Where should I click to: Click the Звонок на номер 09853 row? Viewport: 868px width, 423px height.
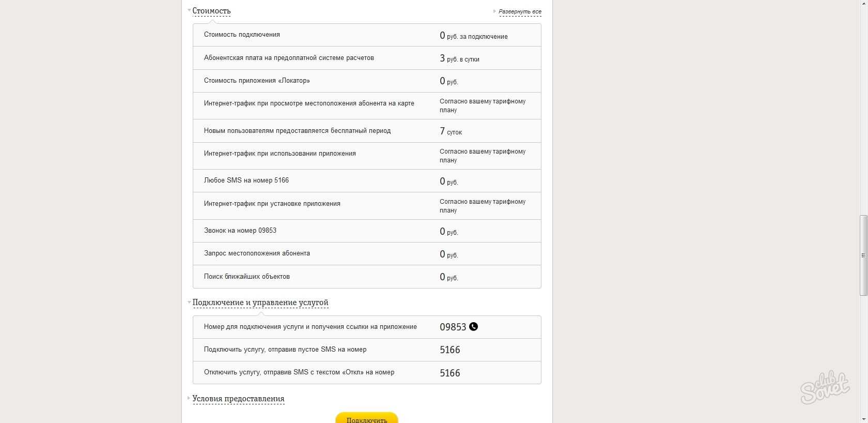[x=240, y=231]
